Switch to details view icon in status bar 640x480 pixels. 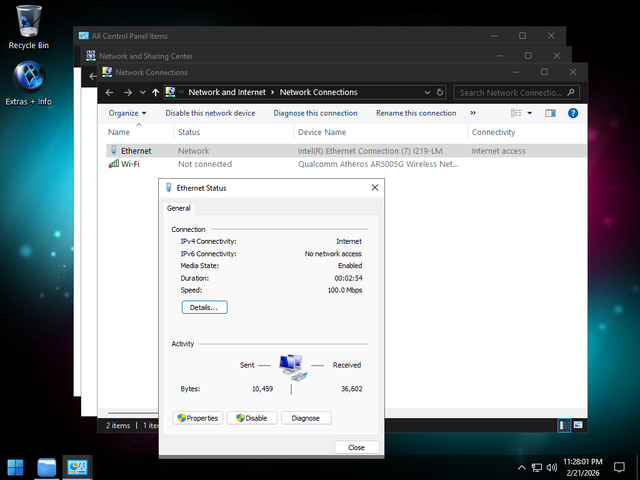pyautogui.click(x=564, y=425)
